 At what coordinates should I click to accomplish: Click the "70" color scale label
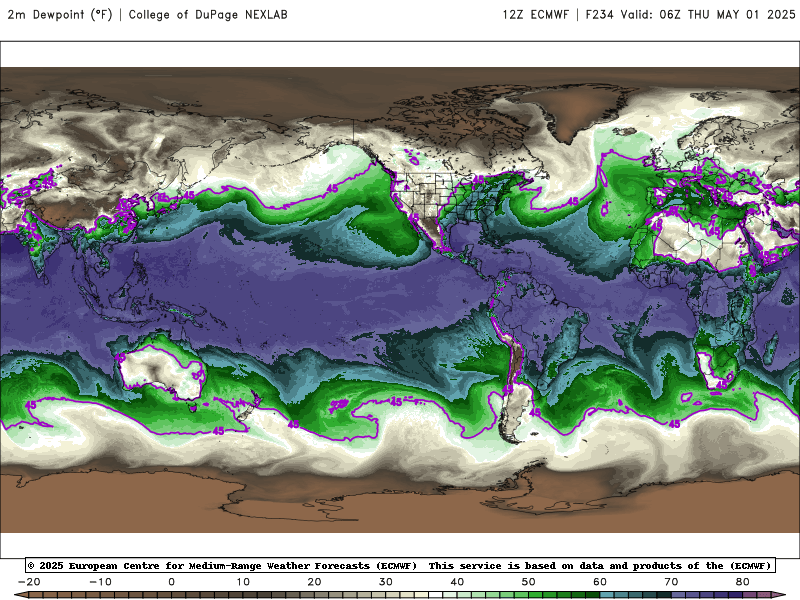(672, 582)
